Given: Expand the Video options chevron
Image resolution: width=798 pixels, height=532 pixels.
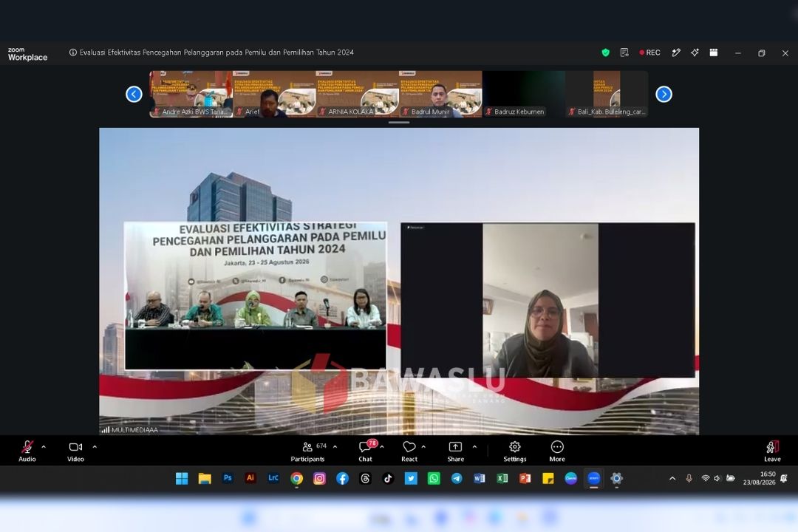Looking at the screenshot, I should [95, 447].
